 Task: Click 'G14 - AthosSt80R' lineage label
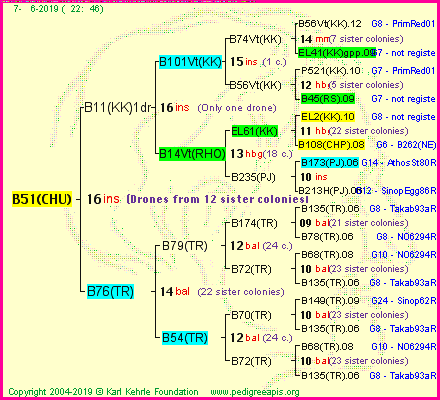pos(399,163)
